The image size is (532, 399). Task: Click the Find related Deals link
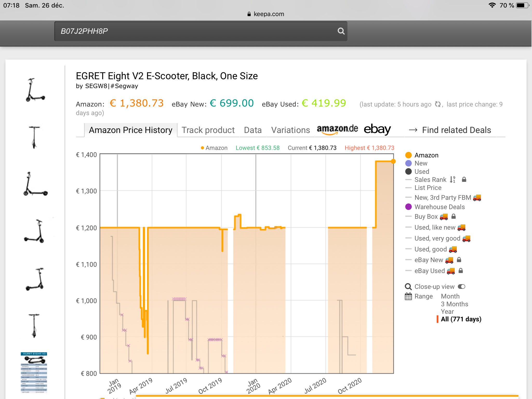pyautogui.click(x=456, y=130)
